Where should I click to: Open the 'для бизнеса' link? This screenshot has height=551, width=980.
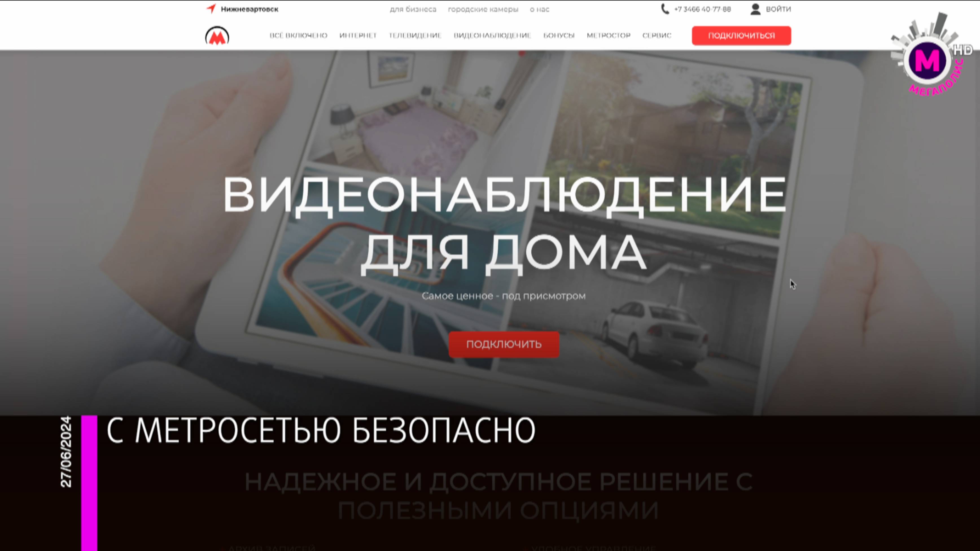pyautogui.click(x=413, y=9)
